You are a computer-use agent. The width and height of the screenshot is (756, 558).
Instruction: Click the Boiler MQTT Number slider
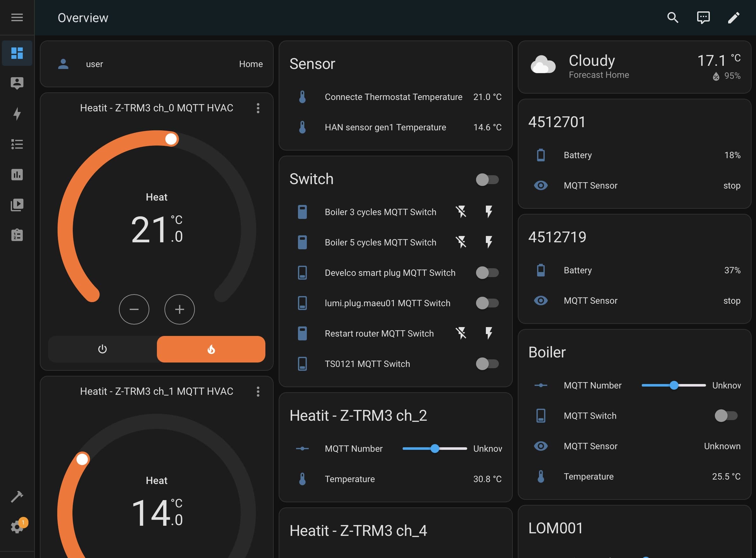coord(673,385)
